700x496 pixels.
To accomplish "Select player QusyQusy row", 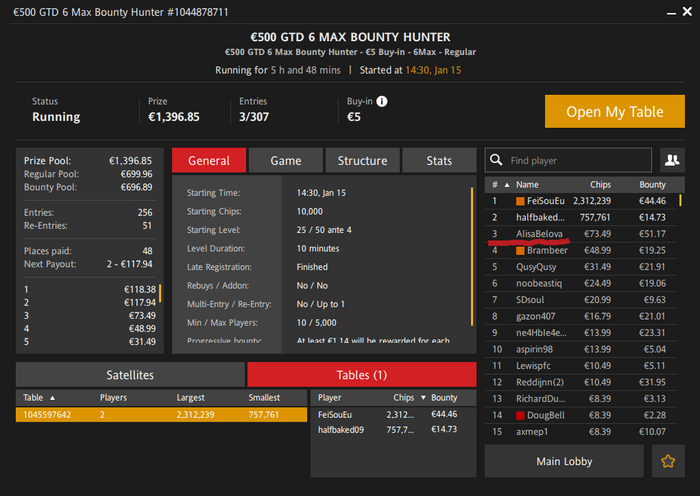I will coord(581,267).
